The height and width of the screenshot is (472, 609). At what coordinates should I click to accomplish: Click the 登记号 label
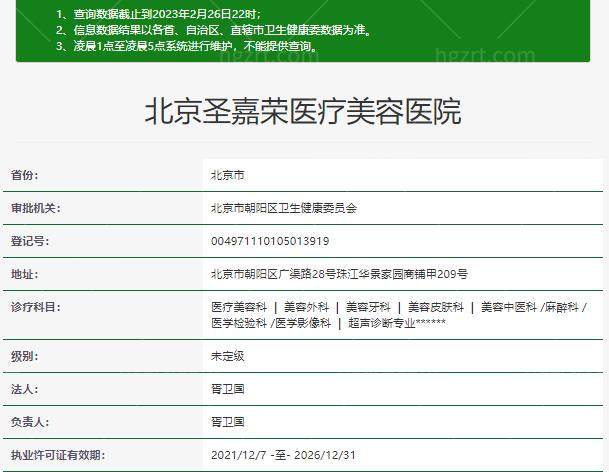[x=30, y=241]
